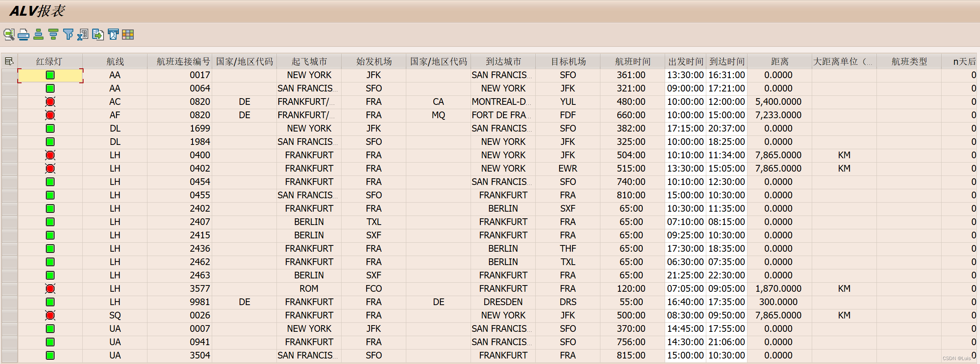
Task: Click the 航班时间 column header
Action: coord(633,62)
